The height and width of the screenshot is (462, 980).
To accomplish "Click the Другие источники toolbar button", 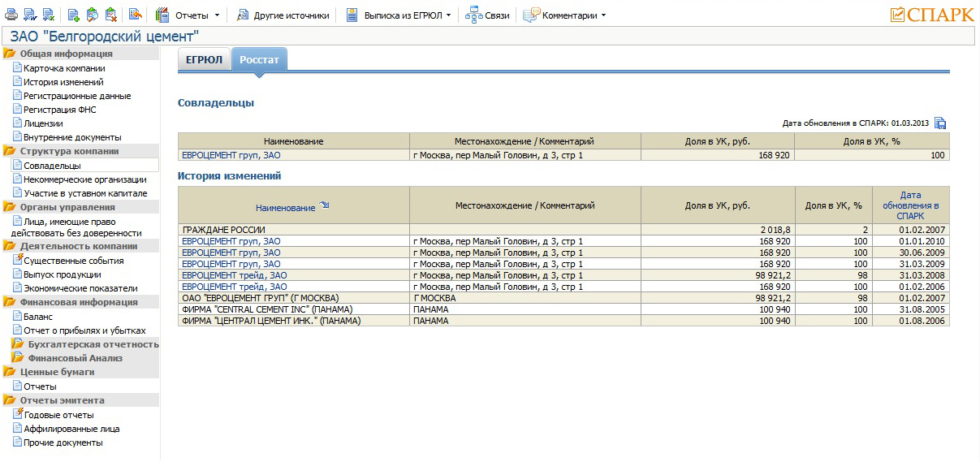I will pos(283,15).
